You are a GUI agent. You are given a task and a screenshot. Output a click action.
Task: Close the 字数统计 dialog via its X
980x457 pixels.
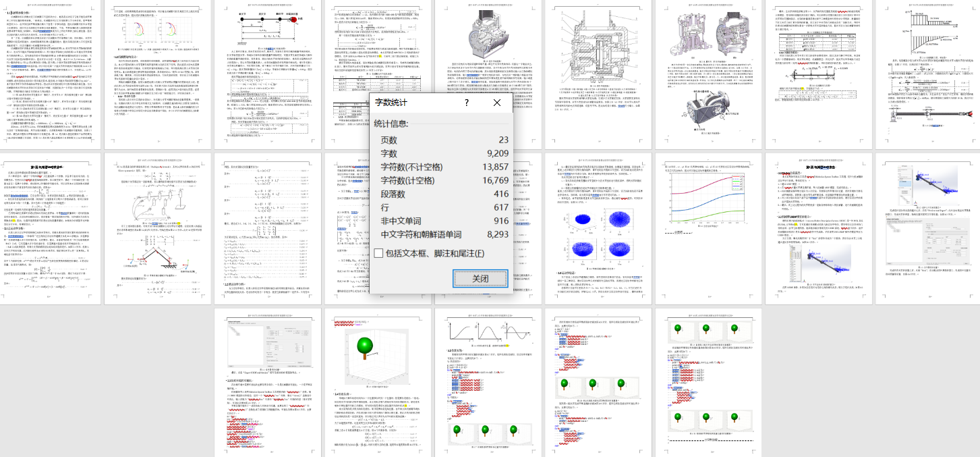click(x=497, y=103)
